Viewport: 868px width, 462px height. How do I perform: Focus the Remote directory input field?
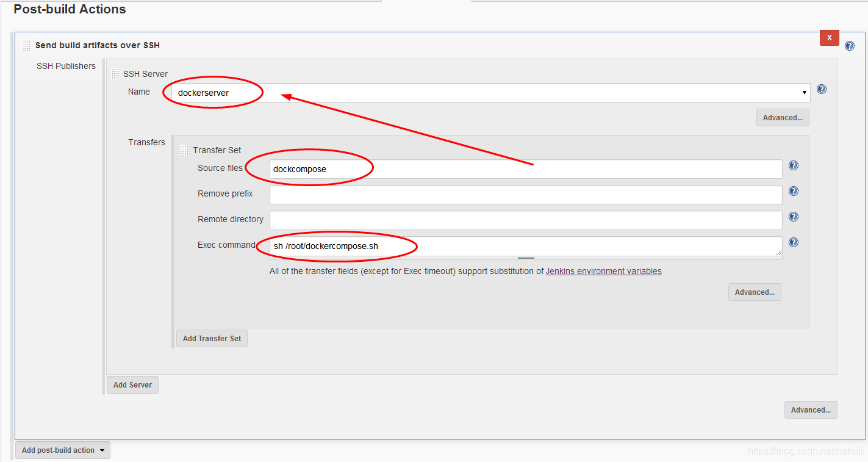coord(526,220)
